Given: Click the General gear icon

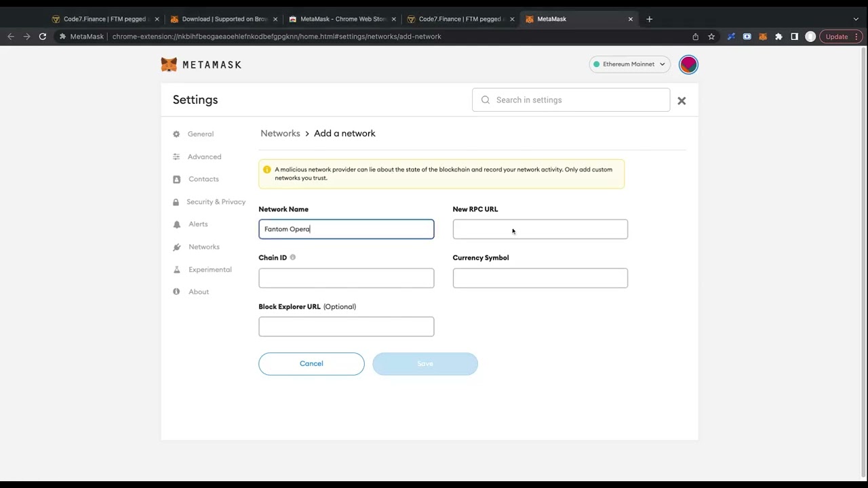Looking at the screenshot, I should click(176, 134).
